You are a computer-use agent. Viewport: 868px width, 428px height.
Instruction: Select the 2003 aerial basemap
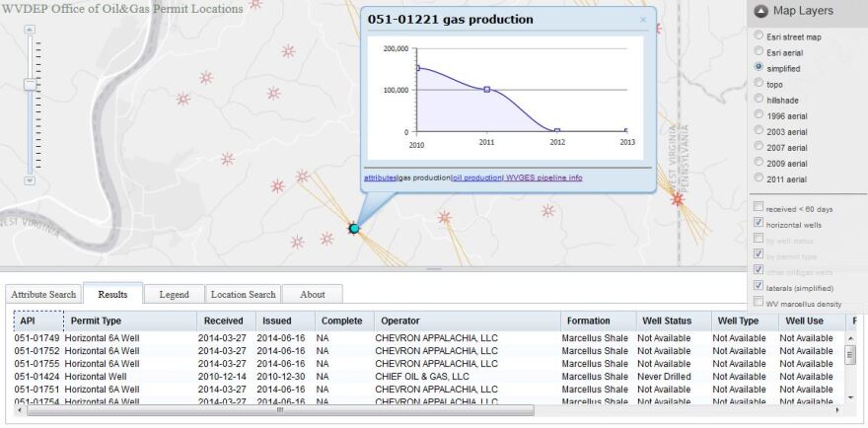click(759, 129)
